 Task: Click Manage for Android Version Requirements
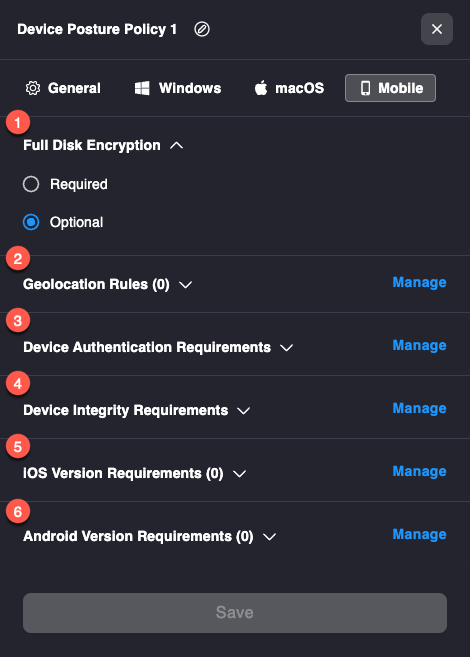tap(419, 534)
